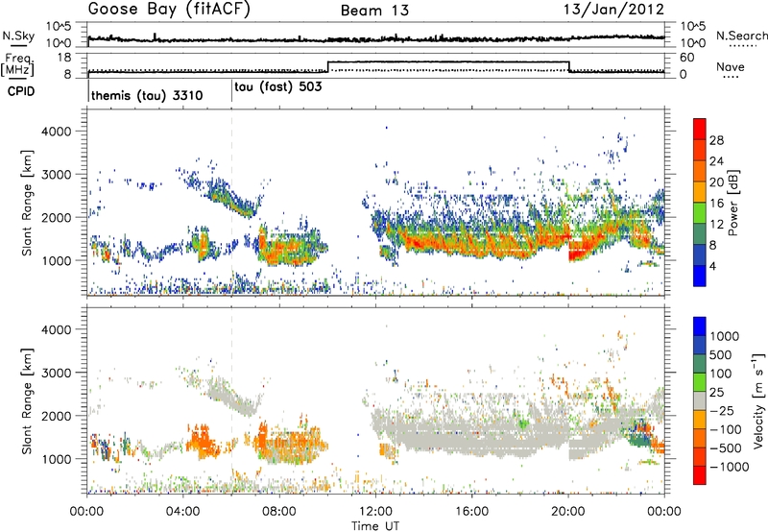The width and height of the screenshot is (768, 532).
Task: Click the '-25' value on velocity colorbar
Action: click(721, 411)
